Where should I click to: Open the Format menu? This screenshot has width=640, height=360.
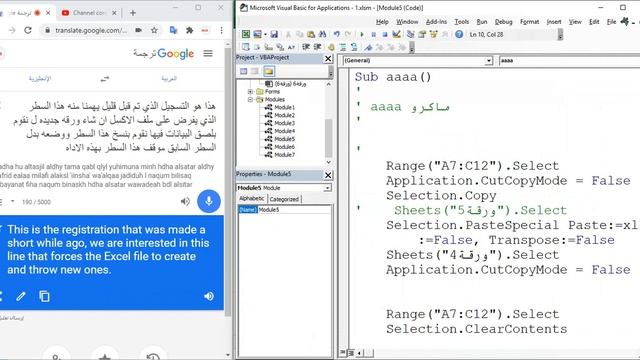coord(529,22)
